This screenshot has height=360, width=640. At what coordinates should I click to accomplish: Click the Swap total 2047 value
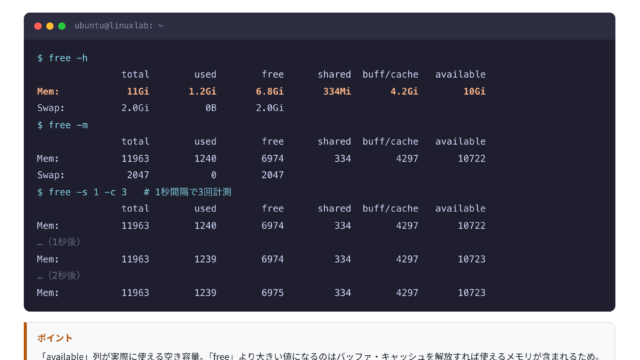tap(138, 175)
